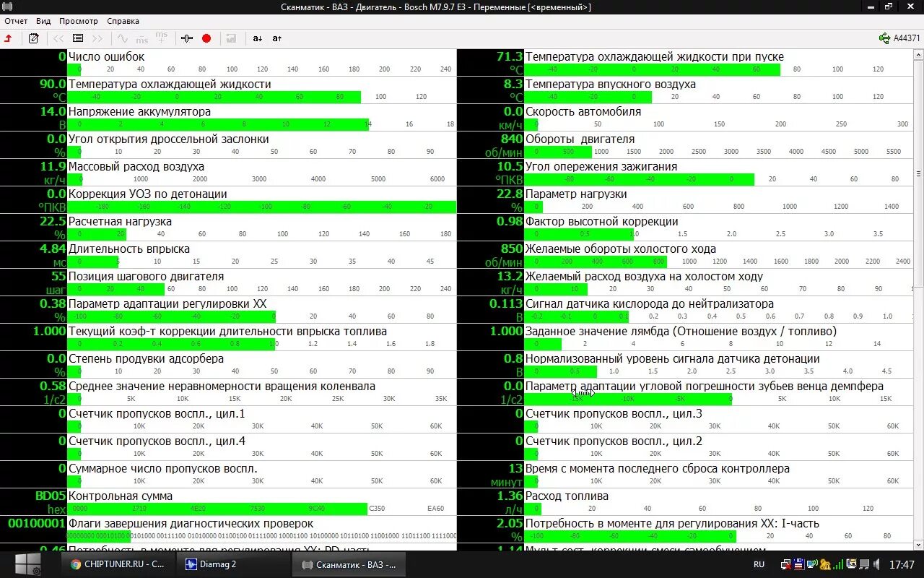Click the marker clamp toolbar icon
Image resolution: width=924 pixels, height=578 pixels.
tap(187, 38)
